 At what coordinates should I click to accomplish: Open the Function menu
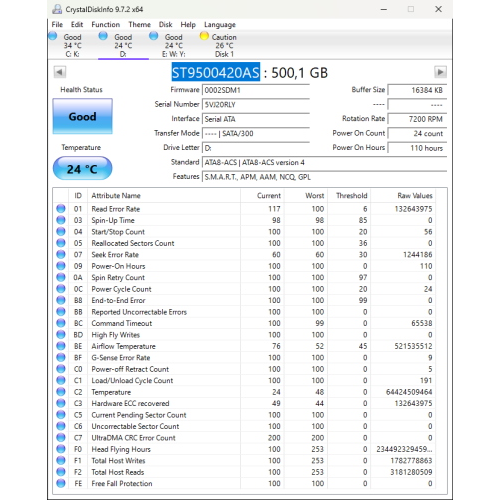click(106, 25)
